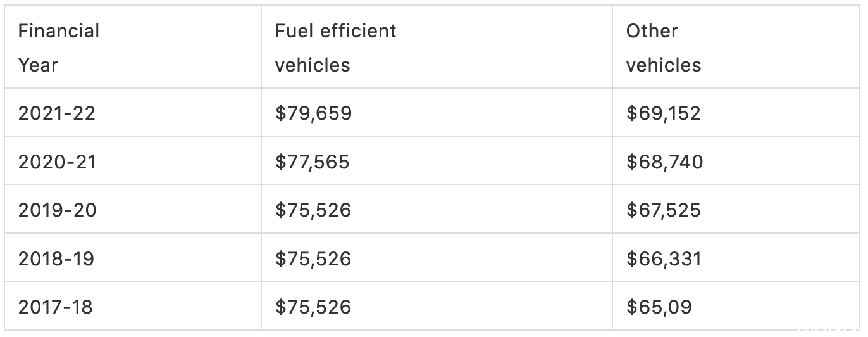Click the 2021-22 year cell

(133, 113)
